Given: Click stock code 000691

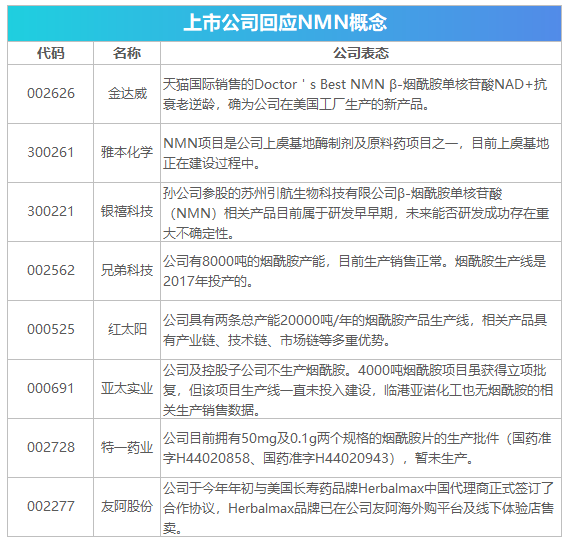Looking at the screenshot, I should pyautogui.click(x=51, y=389).
